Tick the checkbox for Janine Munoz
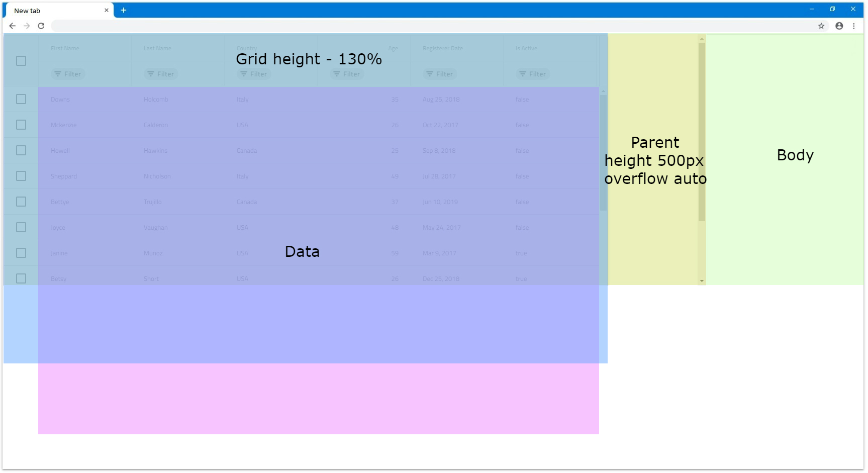This screenshot has height=473, width=868. pyautogui.click(x=21, y=253)
